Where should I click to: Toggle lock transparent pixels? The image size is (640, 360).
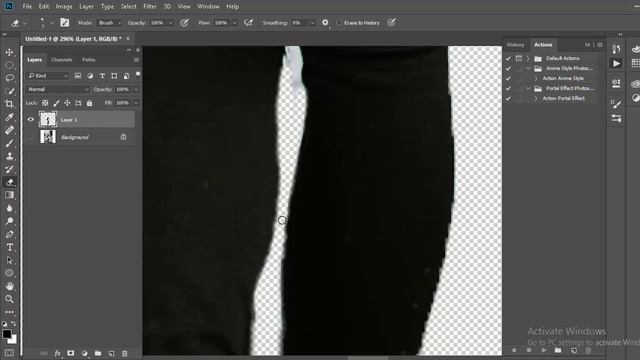click(45, 103)
